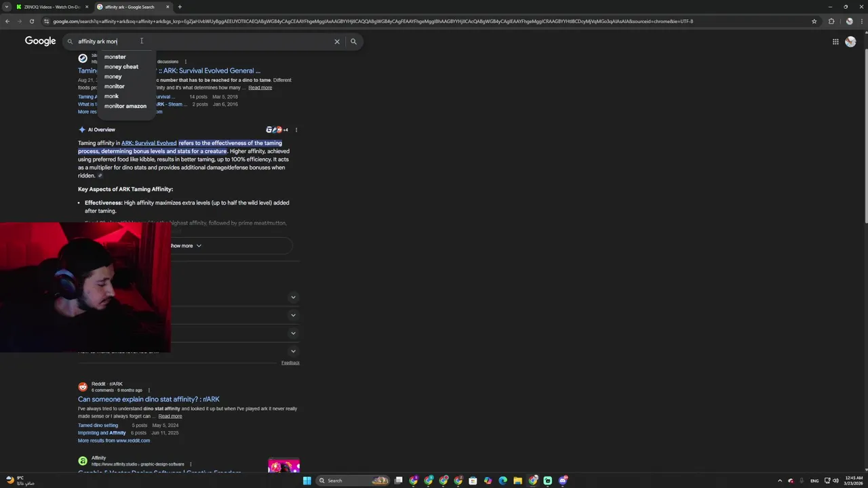The width and height of the screenshot is (868, 488).
Task: Open a new browser tab
Action: [180, 7]
